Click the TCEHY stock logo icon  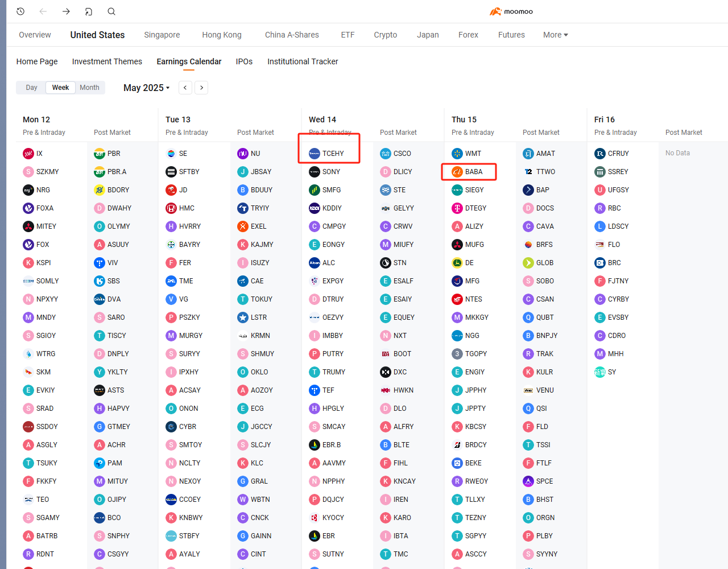315,154
